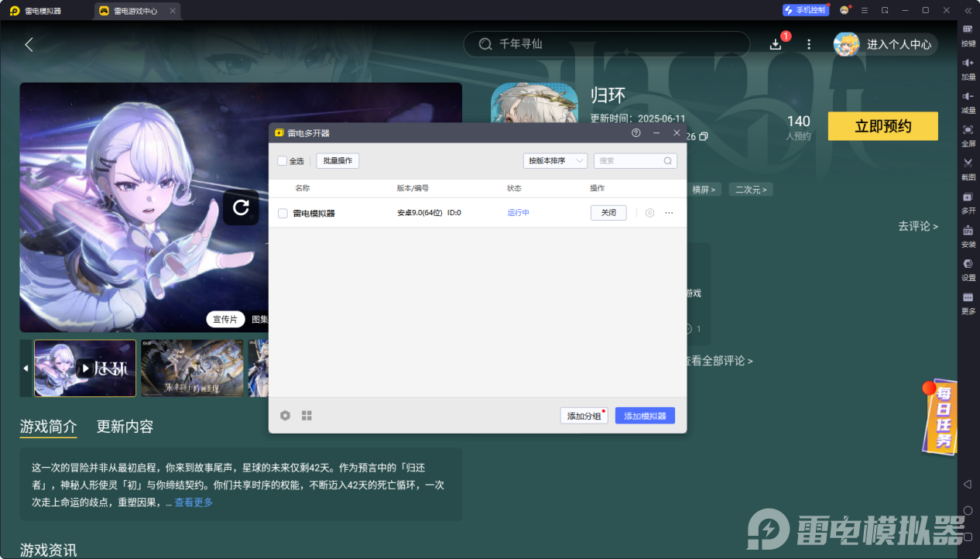Image resolution: width=980 pixels, height=559 pixels.
Task: Open the vertical dots menu near search bar
Action: [809, 44]
